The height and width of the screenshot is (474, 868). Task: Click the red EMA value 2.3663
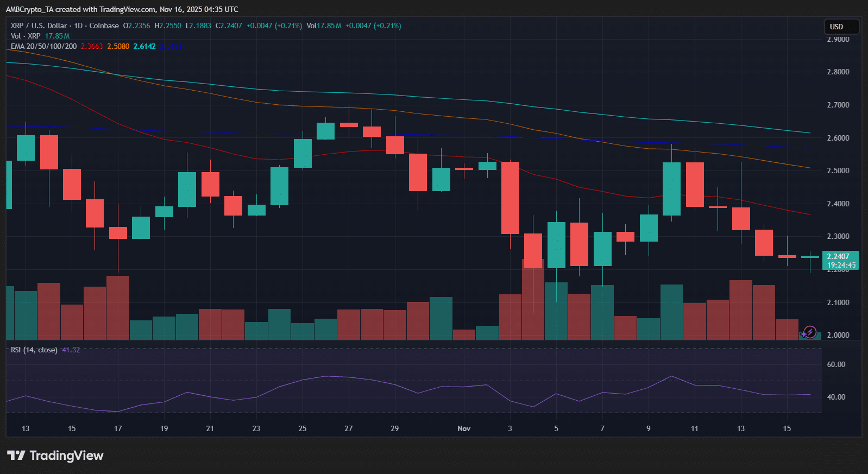click(x=92, y=46)
